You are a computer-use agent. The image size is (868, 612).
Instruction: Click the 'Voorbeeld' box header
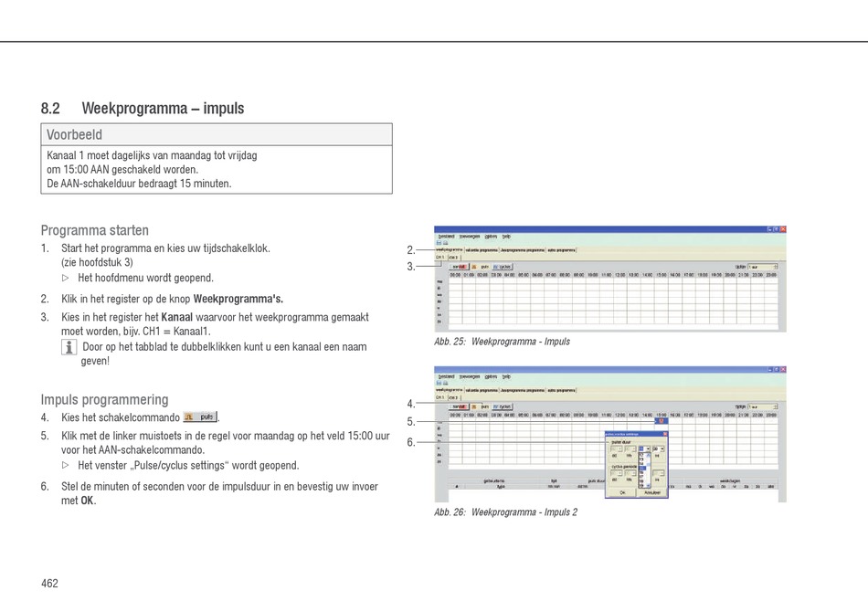click(x=217, y=134)
